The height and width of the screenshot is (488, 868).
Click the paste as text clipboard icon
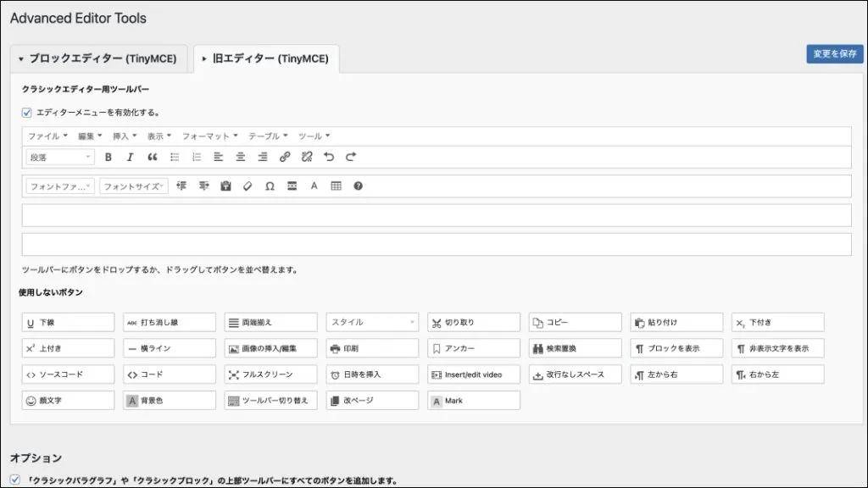point(225,186)
